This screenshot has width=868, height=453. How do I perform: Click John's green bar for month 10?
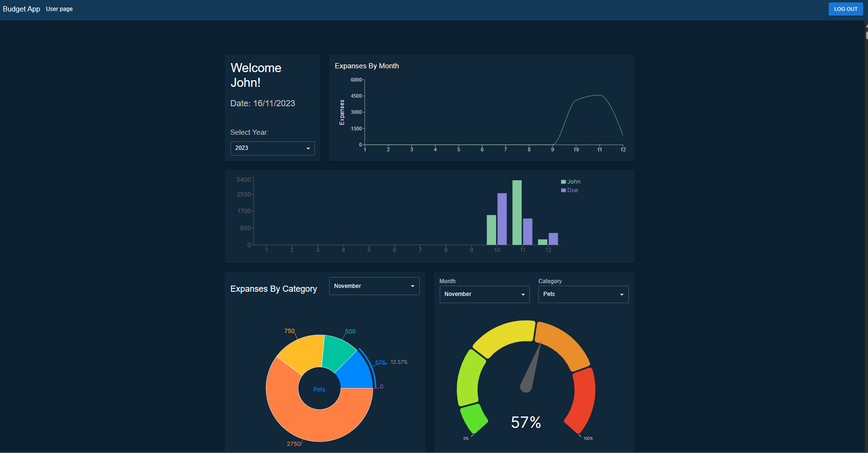point(491,230)
